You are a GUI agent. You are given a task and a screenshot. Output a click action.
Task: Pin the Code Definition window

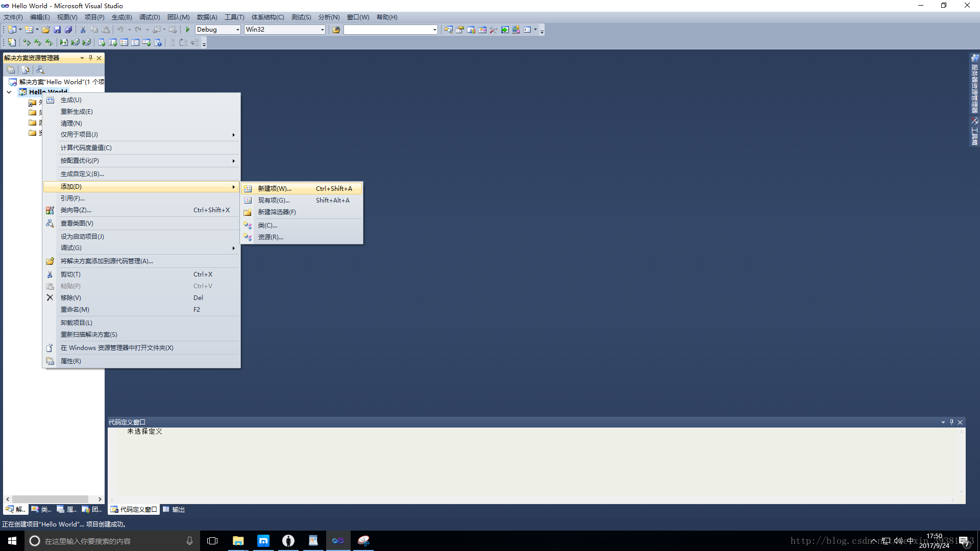point(951,422)
